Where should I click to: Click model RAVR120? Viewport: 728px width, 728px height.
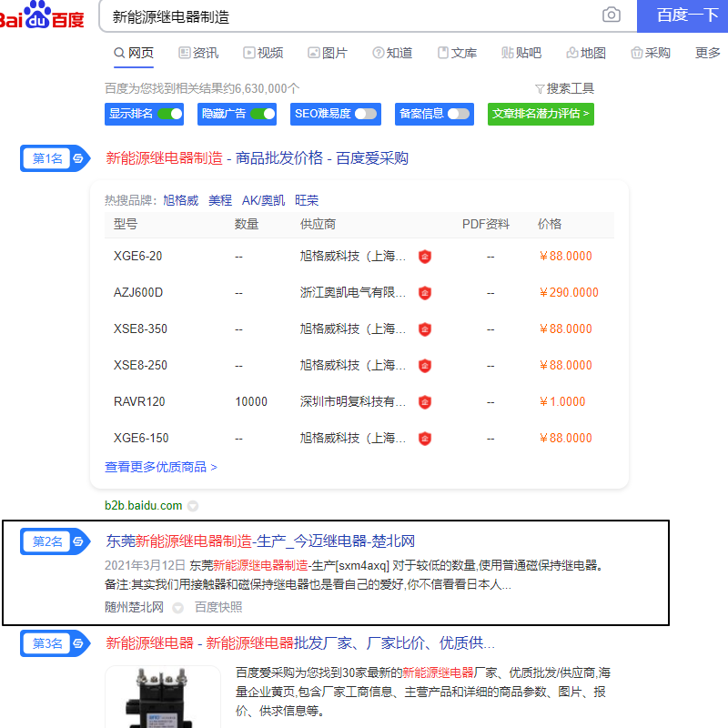139,401
